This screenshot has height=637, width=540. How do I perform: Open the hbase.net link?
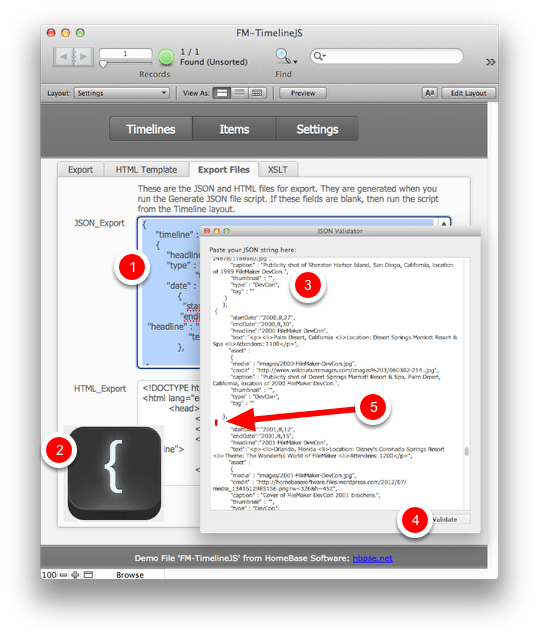[373, 558]
